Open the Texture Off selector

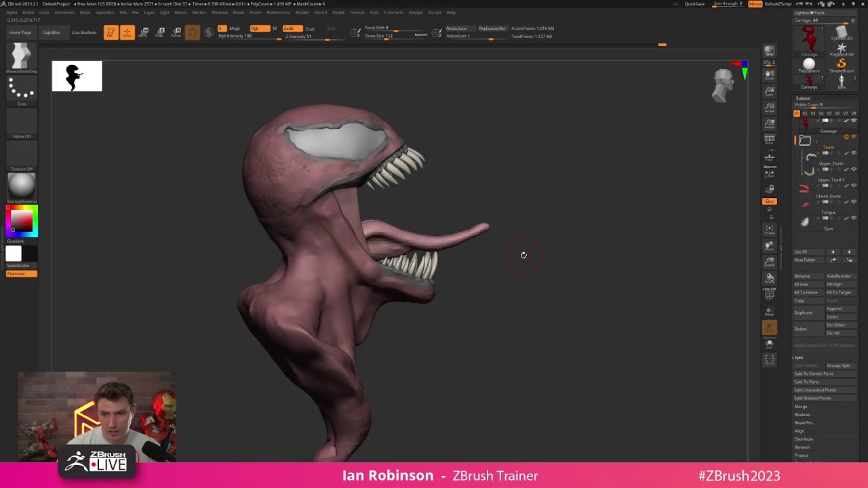pyautogui.click(x=22, y=156)
